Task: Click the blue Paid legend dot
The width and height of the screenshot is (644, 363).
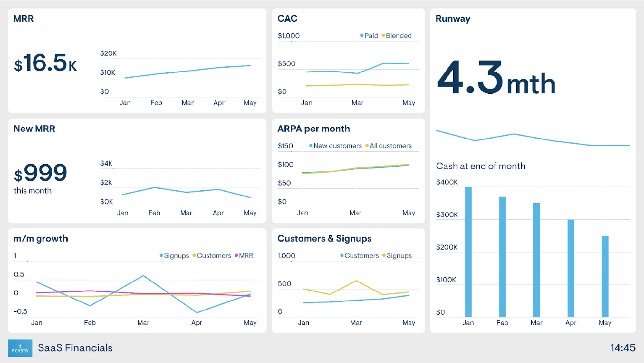Action: [x=361, y=36]
